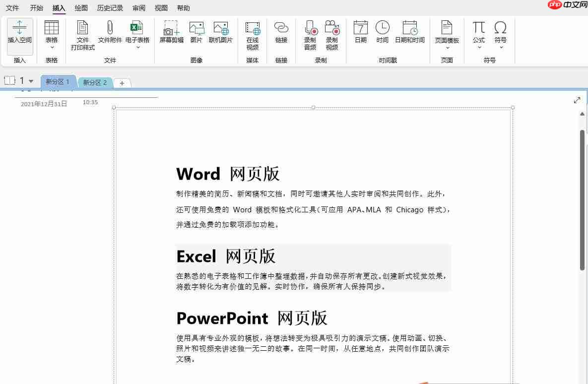Open Online Pictures icon
Viewport: 588px width, 384px height.
tap(221, 28)
